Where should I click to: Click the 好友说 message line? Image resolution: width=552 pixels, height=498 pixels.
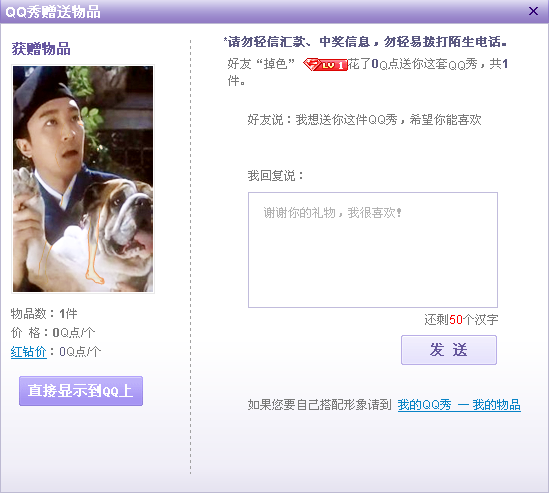point(366,121)
